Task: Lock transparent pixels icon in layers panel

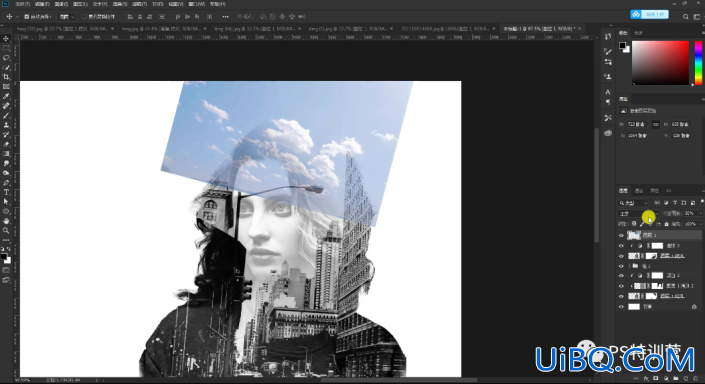Action: [x=634, y=223]
